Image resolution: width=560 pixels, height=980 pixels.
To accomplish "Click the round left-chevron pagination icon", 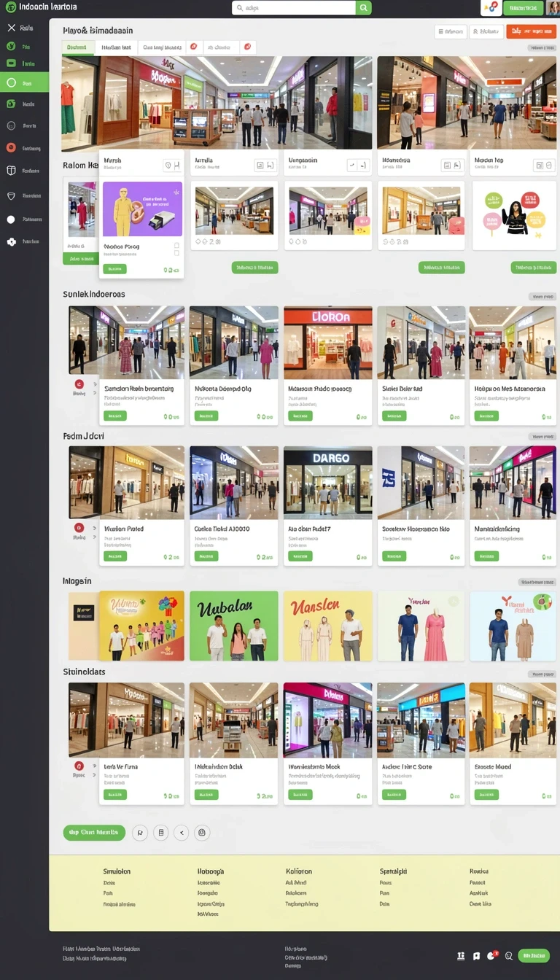I will click(x=182, y=833).
